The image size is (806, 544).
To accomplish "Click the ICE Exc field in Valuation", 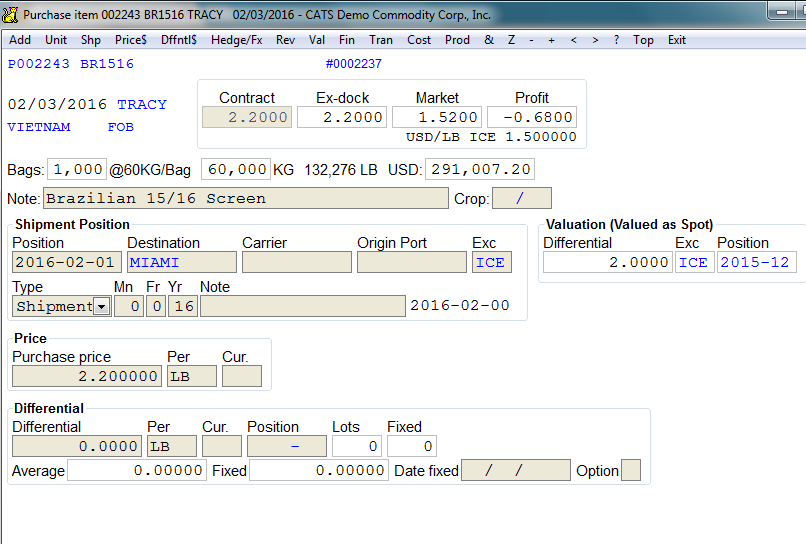I will tap(694, 262).
